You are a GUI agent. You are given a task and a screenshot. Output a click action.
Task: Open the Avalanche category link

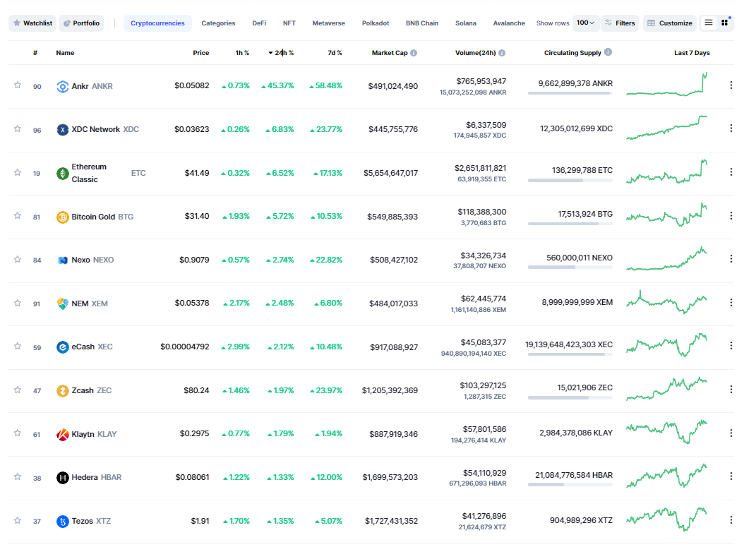tap(509, 23)
